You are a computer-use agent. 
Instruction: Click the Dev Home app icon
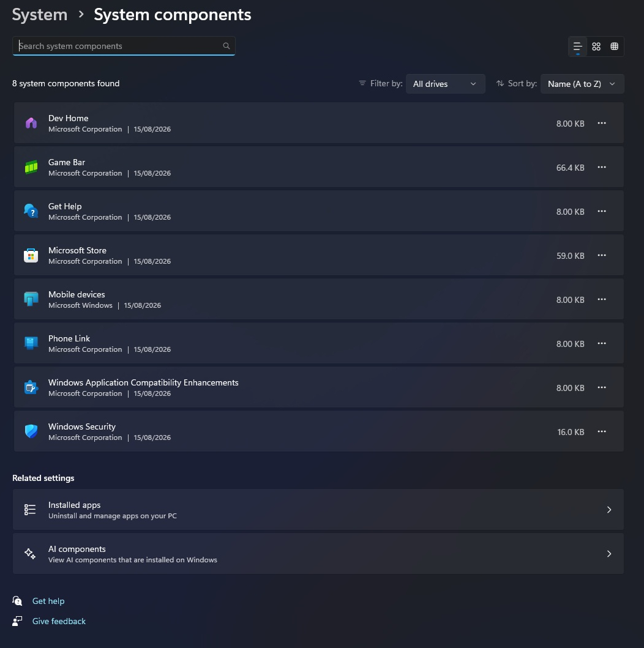tap(31, 123)
